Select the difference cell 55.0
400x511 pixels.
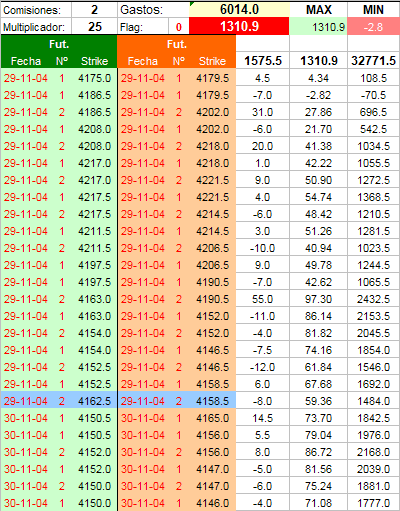point(263,299)
